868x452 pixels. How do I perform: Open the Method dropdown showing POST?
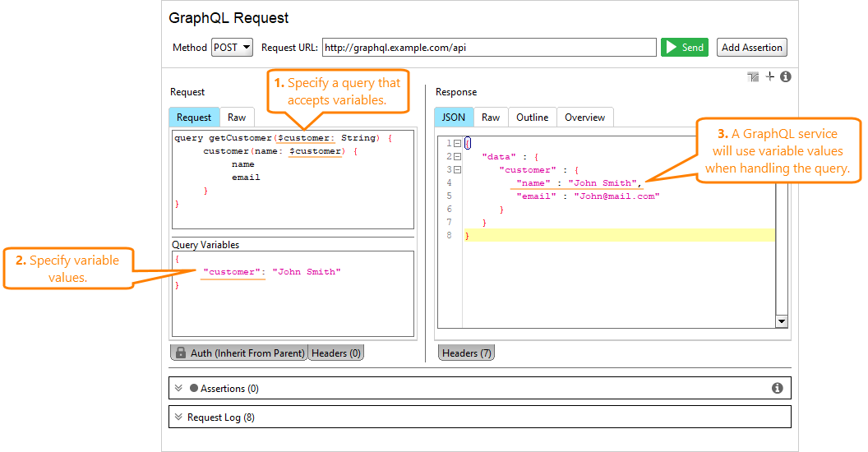(x=232, y=48)
